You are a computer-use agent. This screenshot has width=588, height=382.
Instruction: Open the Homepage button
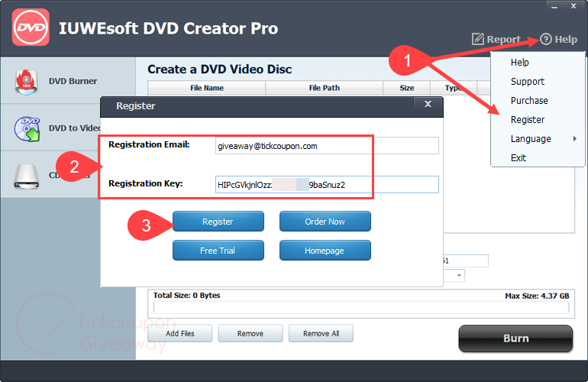[325, 251]
